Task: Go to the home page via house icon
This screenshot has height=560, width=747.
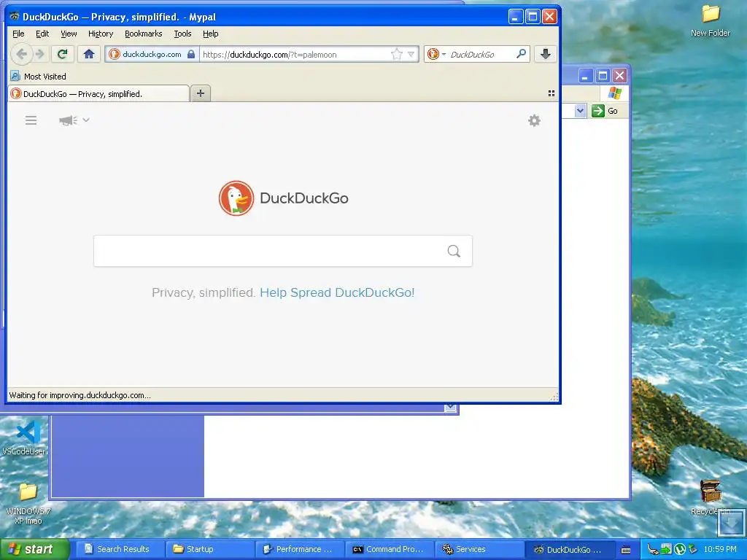Action: 88,54
